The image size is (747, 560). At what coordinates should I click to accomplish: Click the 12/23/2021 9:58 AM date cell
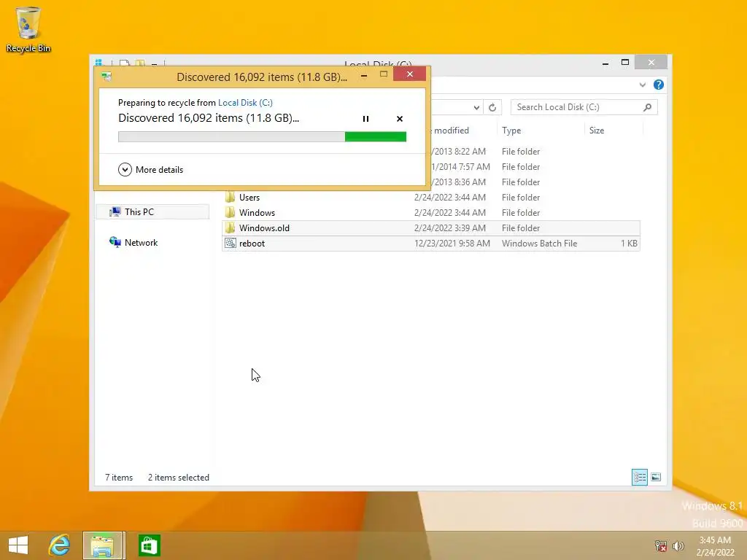(x=452, y=244)
